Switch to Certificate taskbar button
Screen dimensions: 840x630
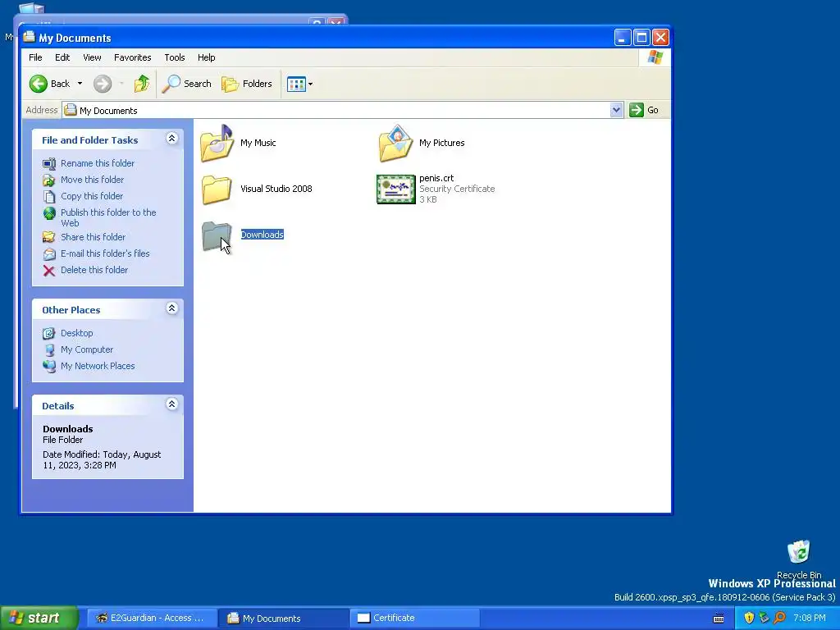click(x=414, y=619)
